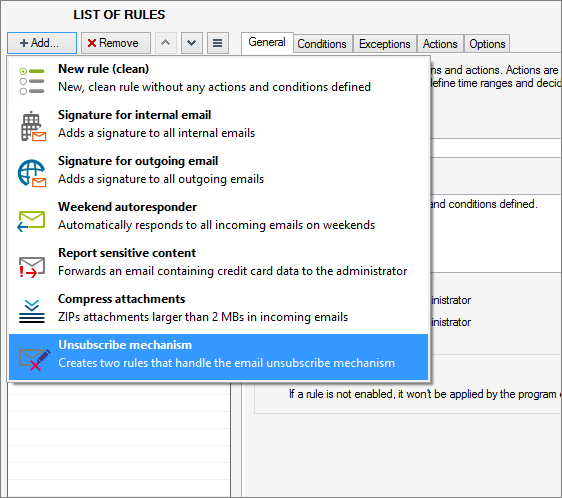The width and height of the screenshot is (562, 498).
Task: Open the three-line rules list menu button
Action: 218,43
